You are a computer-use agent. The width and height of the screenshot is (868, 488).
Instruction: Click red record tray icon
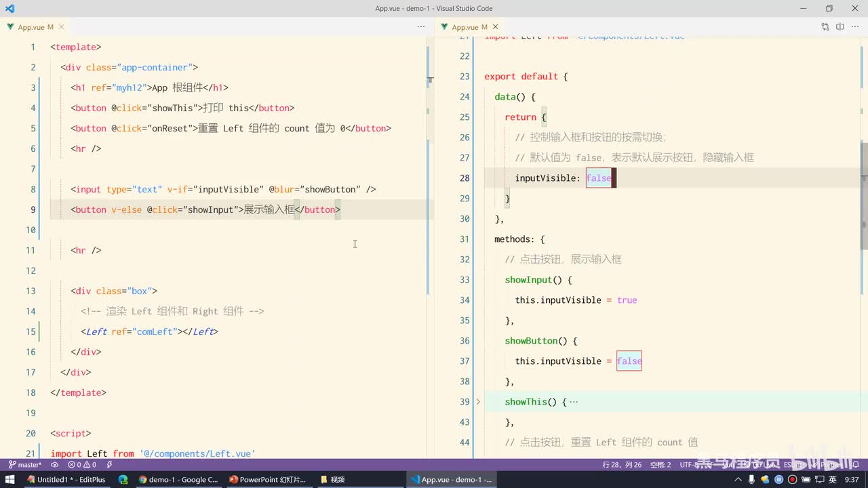point(792,479)
